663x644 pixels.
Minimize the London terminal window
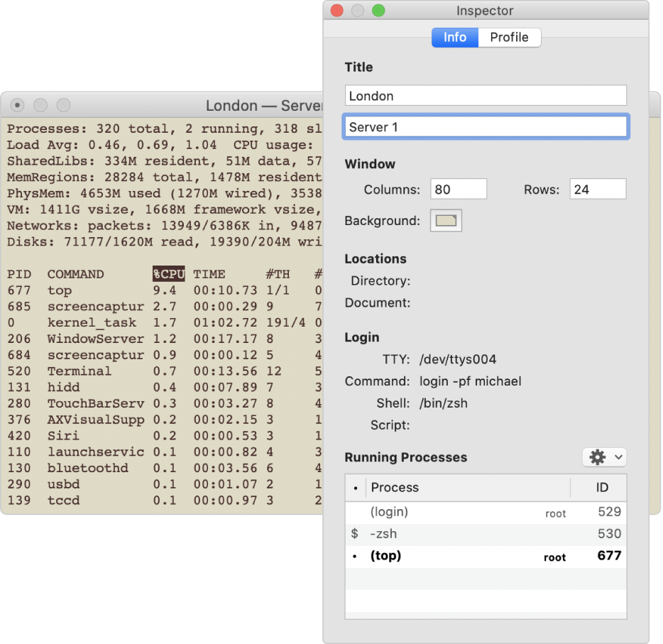pos(40,105)
